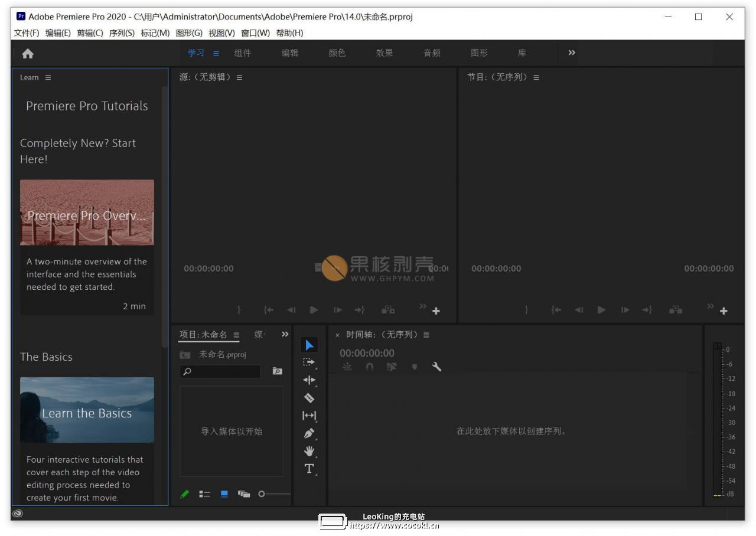Open the Creative Cloud status icon

point(18,514)
